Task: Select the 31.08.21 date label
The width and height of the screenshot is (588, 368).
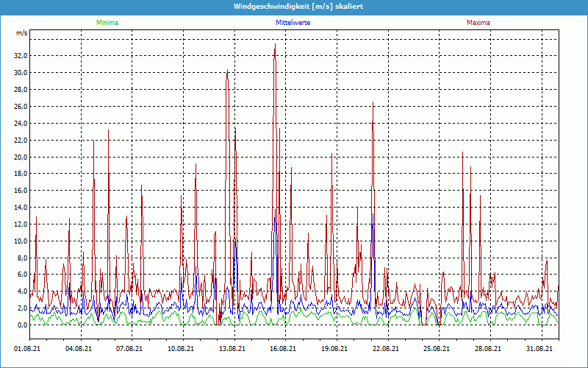Action: pos(539,349)
